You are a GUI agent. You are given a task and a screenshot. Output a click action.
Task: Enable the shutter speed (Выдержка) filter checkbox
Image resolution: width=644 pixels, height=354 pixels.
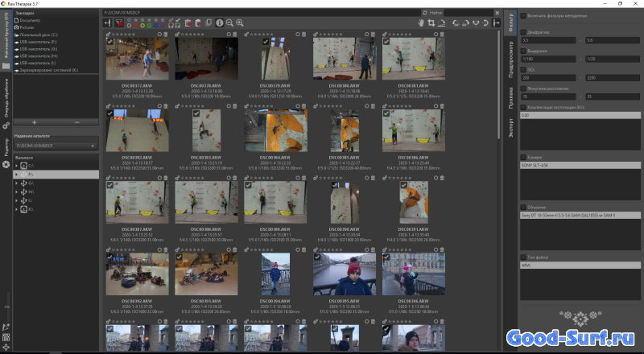point(523,51)
